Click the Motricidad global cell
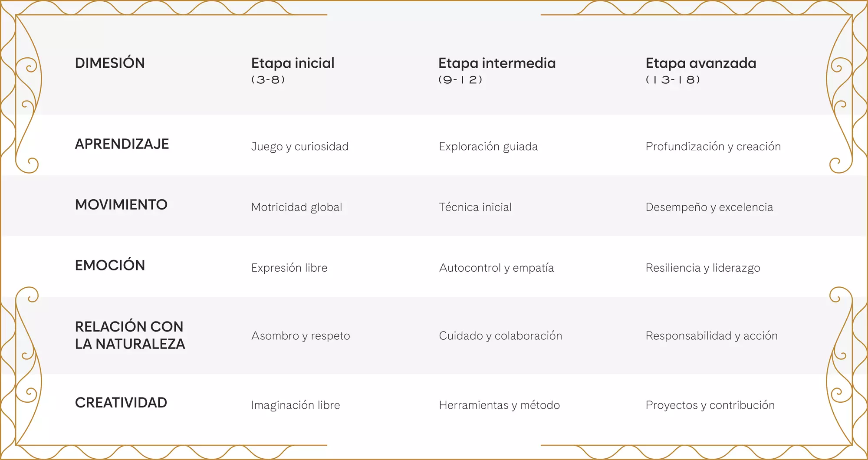 coord(296,207)
